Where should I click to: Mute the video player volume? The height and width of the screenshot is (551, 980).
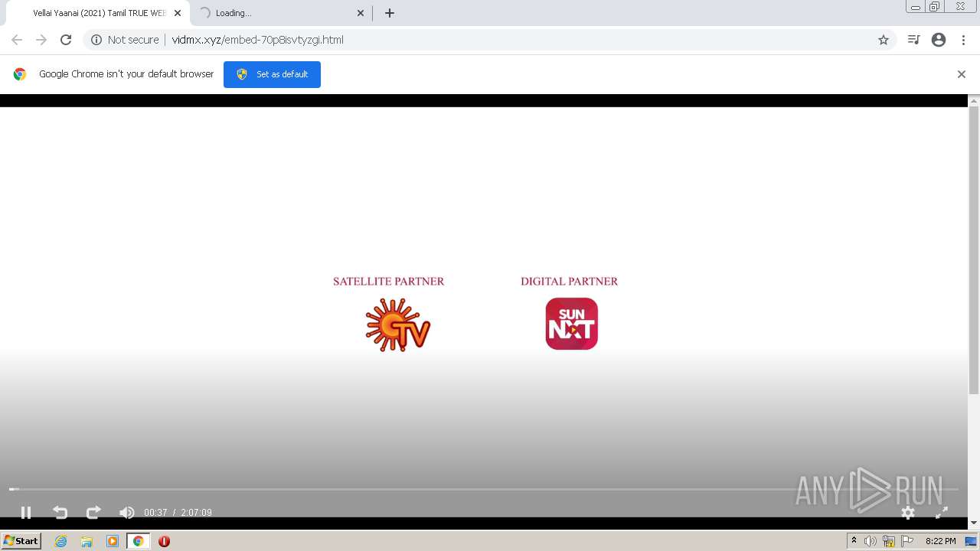click(127, 513)
